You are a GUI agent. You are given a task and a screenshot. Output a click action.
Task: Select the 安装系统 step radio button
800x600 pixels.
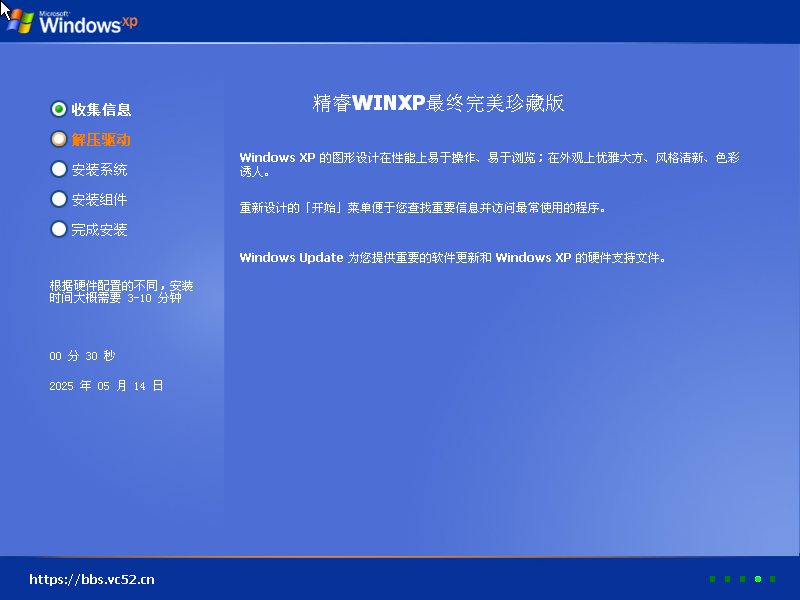pyautogui.click(x=58, y=169)
